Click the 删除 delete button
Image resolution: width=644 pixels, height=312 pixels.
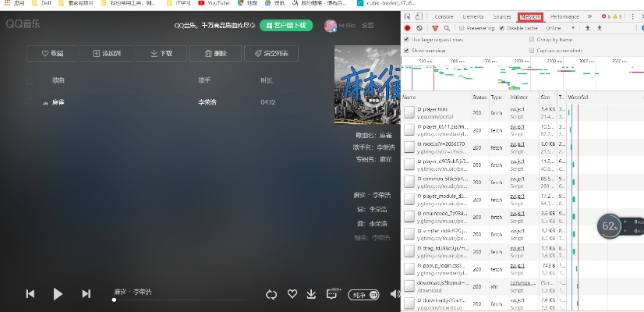click(215, 54)
